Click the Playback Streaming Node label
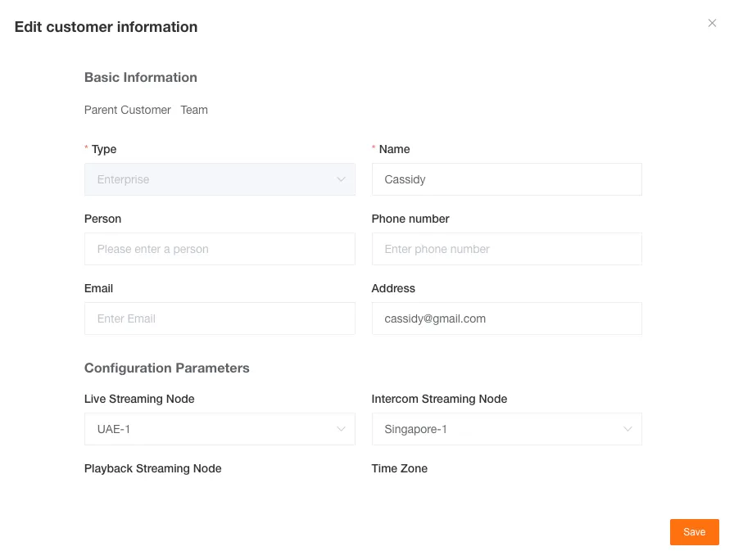The image size is (734, 560). (x=152, y=468)
